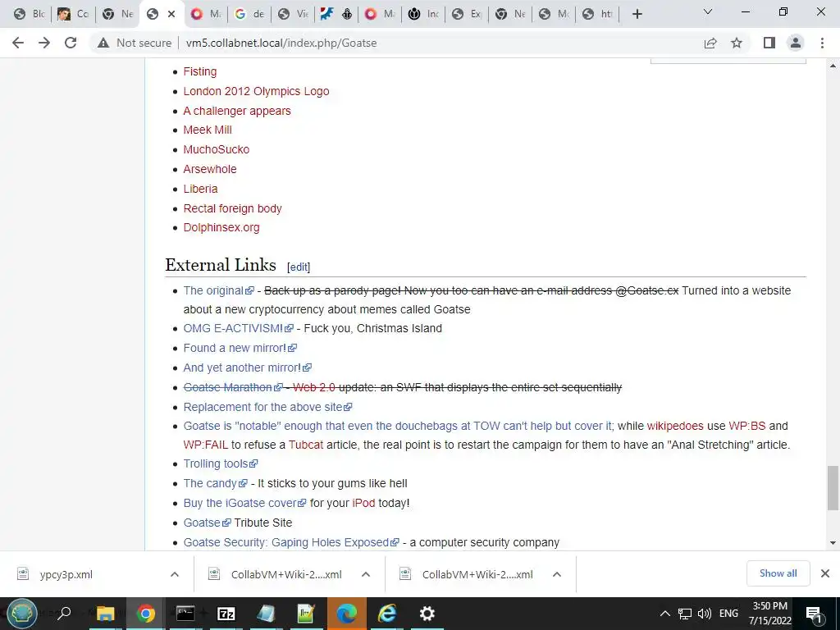Open 'London 2012 Olympics Logo' link
840x630 pixels.
(x=256, y=91)
